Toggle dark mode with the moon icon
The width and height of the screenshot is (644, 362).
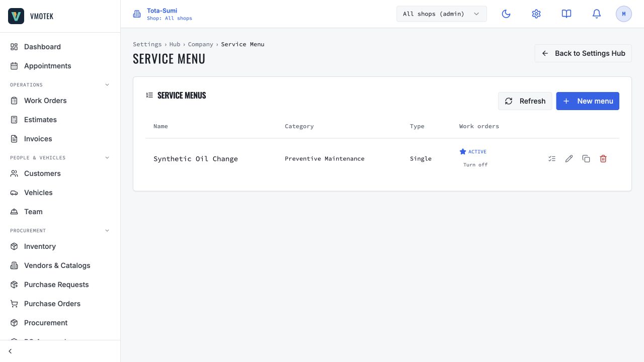click(506, 14)
